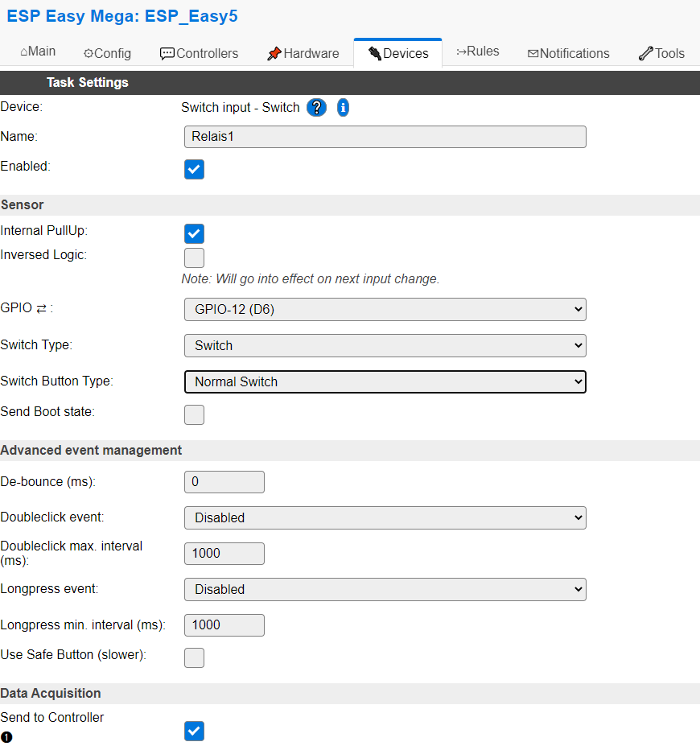The image size is (700, 746).
Task: Click the 'Send to Controller' label
Action: pos(52,718)
